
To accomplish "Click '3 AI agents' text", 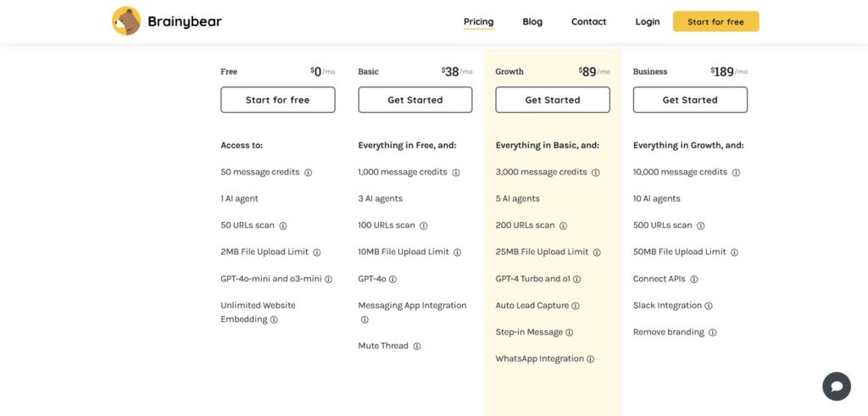I will [381, 199].
